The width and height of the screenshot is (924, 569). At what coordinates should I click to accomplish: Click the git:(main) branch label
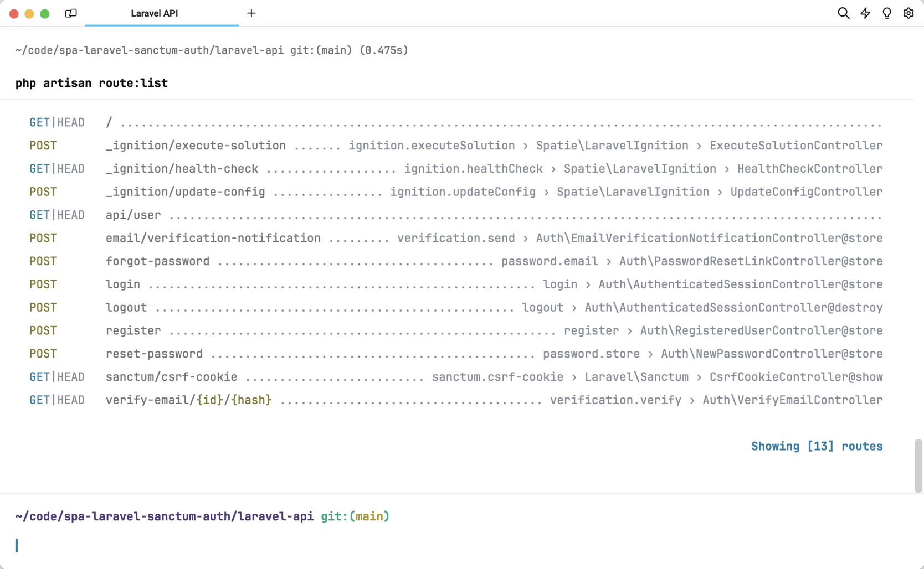click(x=355, y=516)
